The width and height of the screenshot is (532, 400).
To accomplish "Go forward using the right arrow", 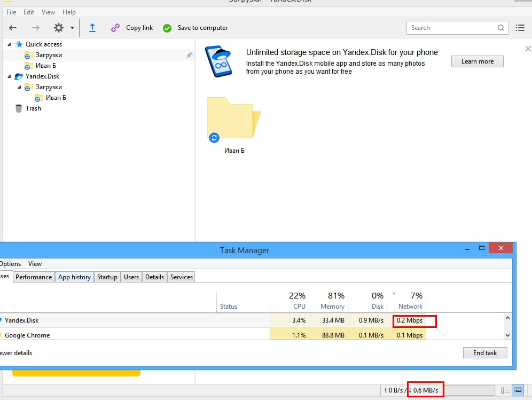I will coord(36,28).
